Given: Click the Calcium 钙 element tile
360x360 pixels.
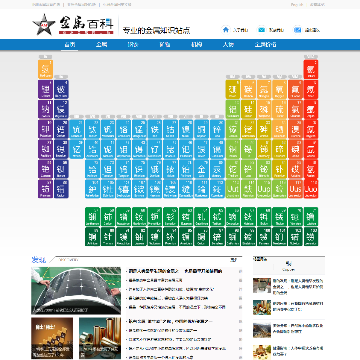Looking at the screenshot, I should coord(61,129).
